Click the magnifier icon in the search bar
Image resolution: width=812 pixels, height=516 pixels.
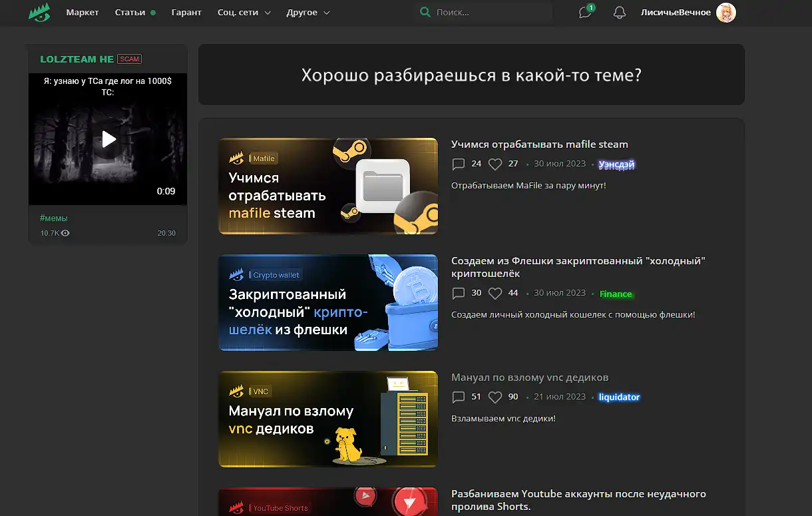click(x=425, y=13)
